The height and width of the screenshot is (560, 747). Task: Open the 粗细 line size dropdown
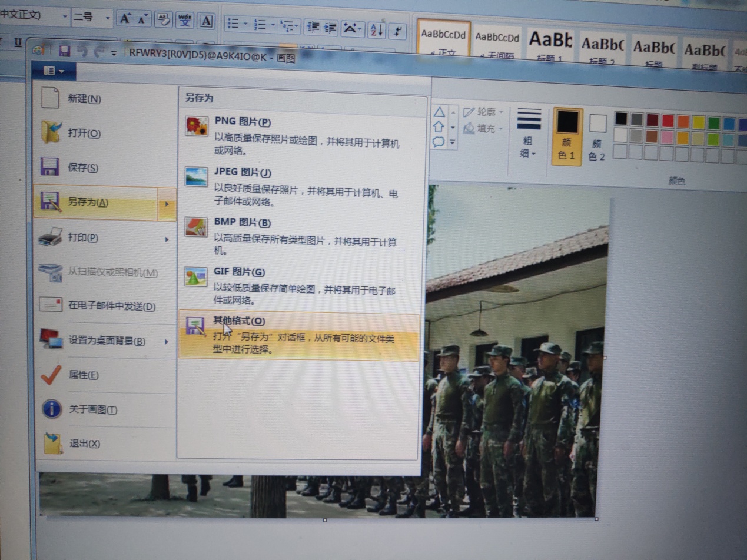click(529, 134)
